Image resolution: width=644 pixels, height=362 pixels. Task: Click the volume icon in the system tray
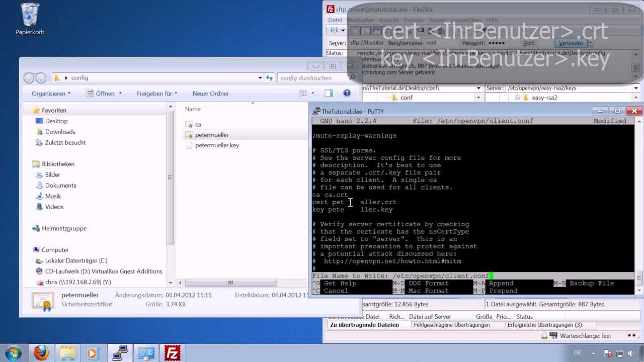tap(631, 353)
